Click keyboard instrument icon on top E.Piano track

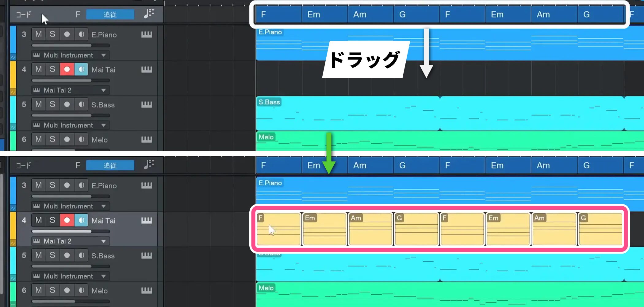tap(146, 34)
